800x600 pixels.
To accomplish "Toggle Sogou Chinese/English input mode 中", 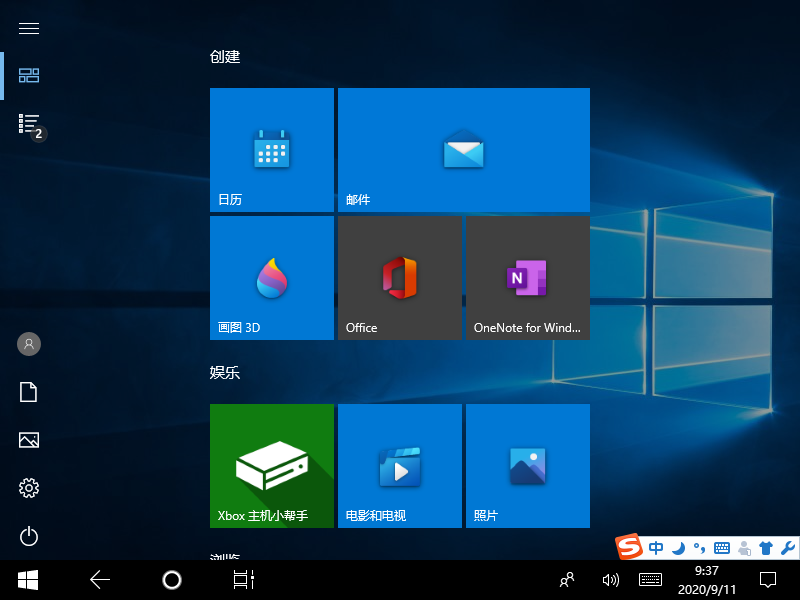I will tap(656, 548).
